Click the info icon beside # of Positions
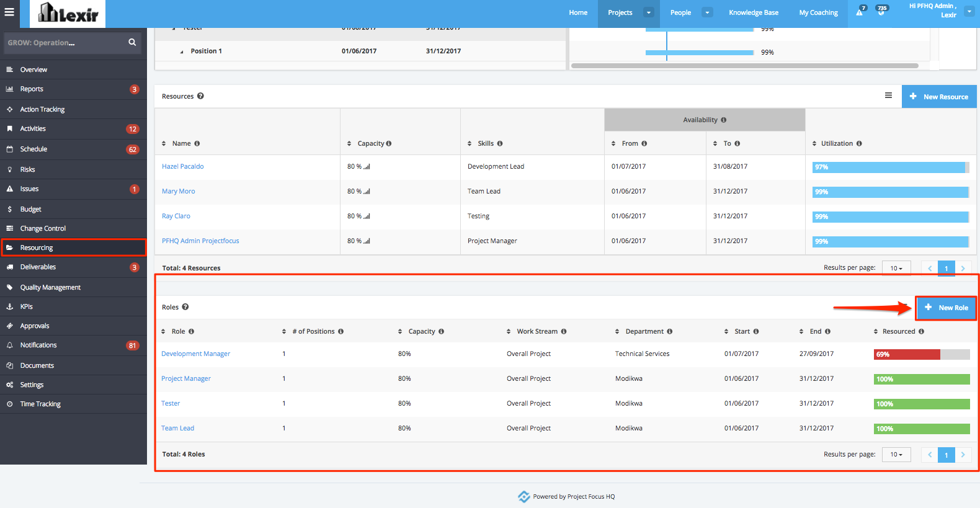The height and width of the screenshot is (508, 980). point(341,331)
